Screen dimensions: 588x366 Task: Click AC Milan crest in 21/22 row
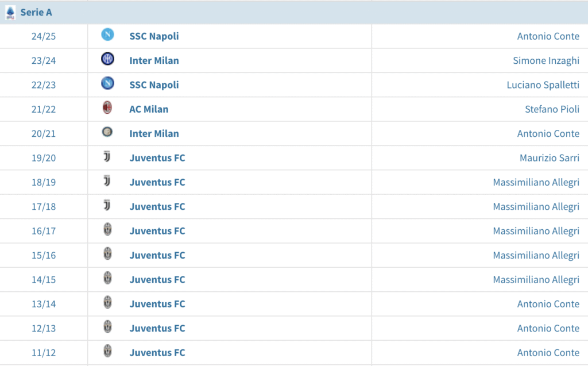(x=107, y=108)
